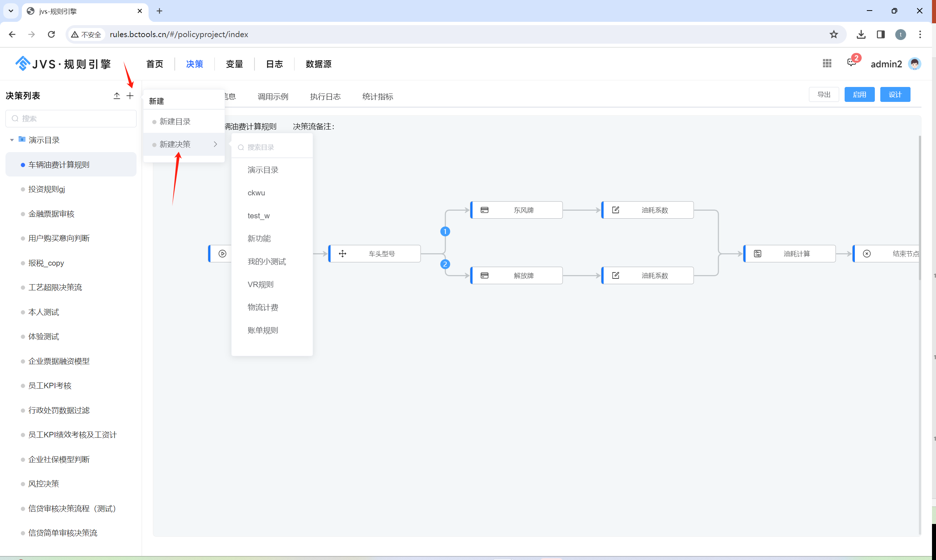Image resolution: width=936 pixels, height=560 pixels.
Task: Select the 车头型号 branch node icon
Action: (x=343, y=254)
